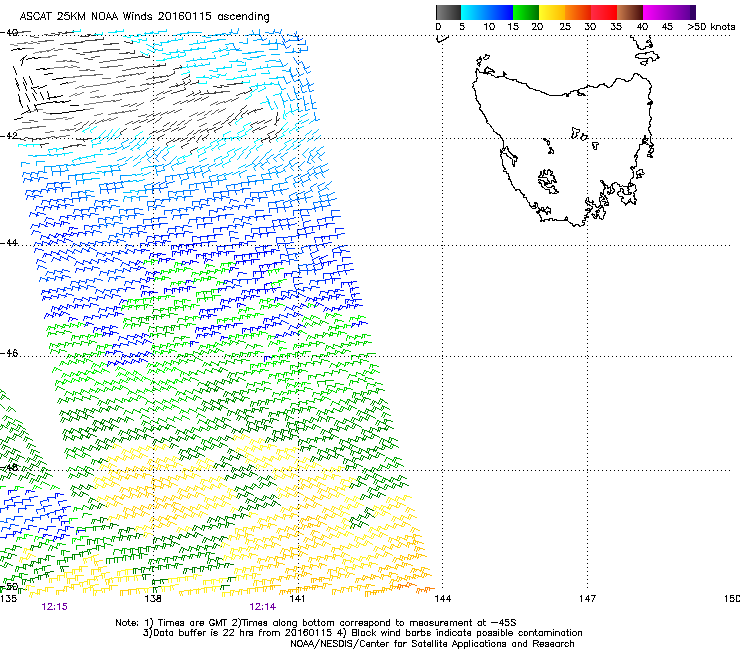Click the '-46' latitude label
The image size is (740, 650).
(x=9, y=353)
